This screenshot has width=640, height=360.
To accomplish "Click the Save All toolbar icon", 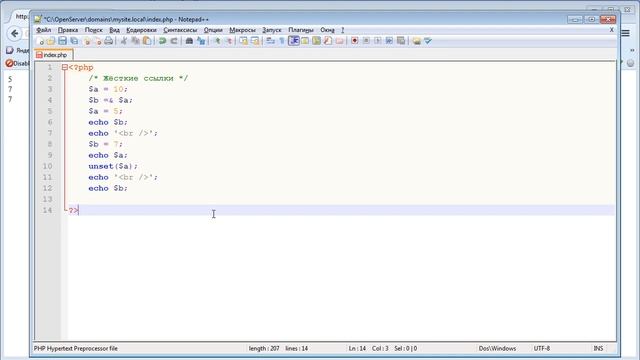I will coord(74,41).
